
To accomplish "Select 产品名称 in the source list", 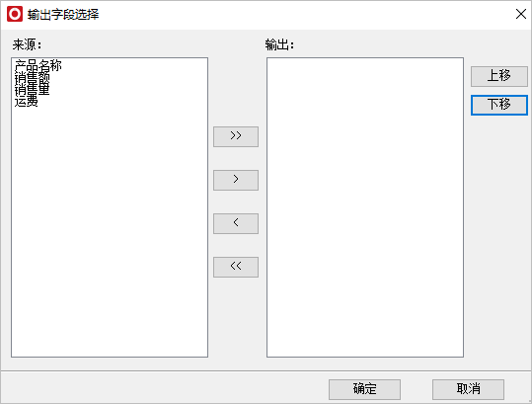I will point(38,65).
